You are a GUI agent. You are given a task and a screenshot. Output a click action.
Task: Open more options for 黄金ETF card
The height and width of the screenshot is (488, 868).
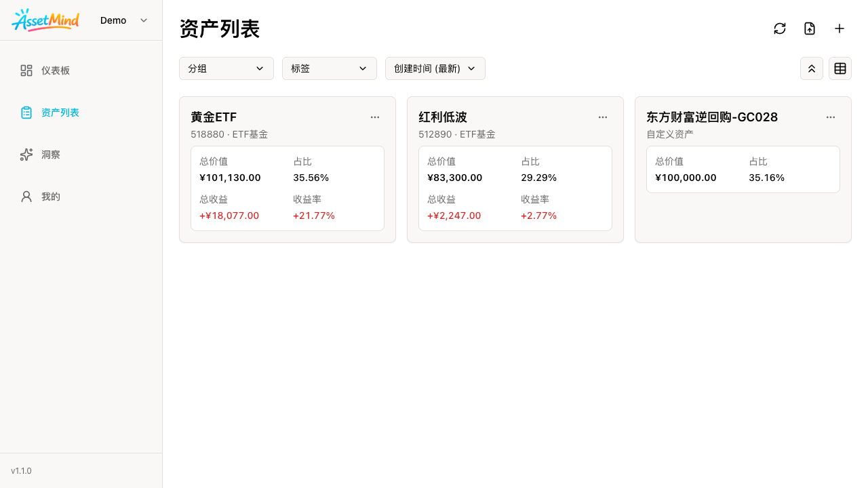coord(375,117)
